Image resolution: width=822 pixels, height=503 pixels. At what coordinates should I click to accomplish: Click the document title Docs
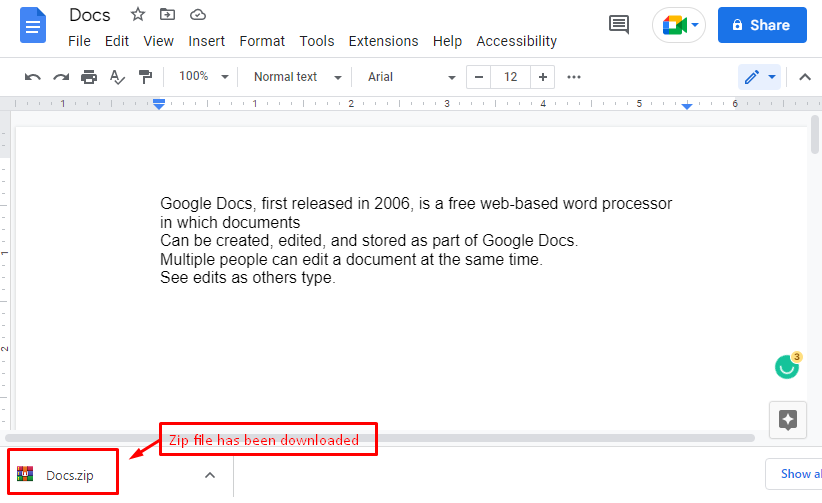90,15
